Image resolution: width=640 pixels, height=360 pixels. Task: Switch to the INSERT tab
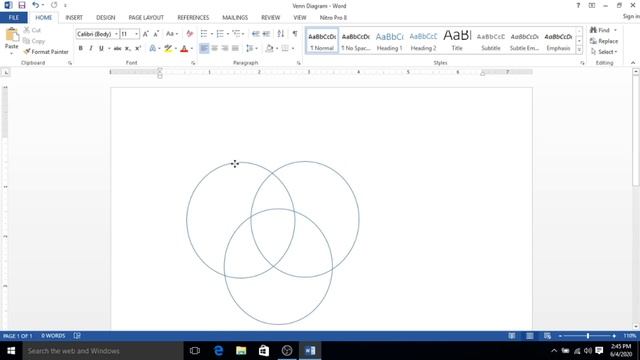[74, 18]
